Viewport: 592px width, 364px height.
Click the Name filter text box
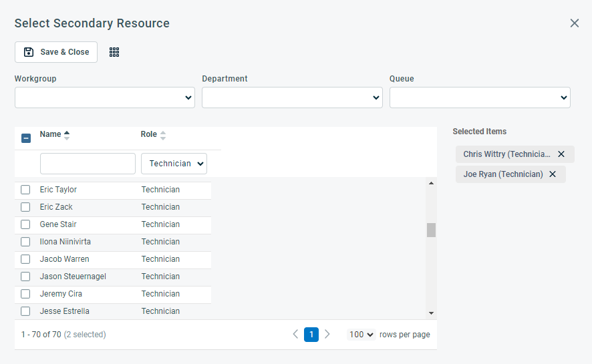point(88,164)
